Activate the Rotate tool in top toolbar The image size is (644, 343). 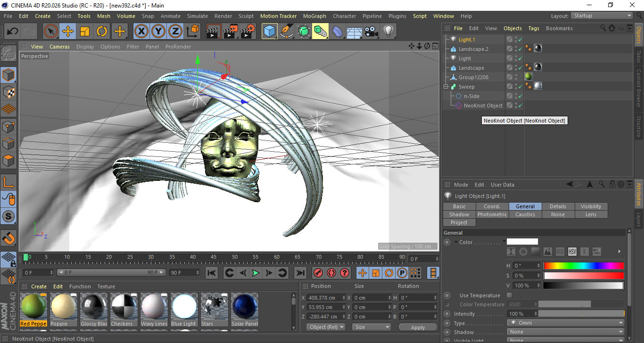(102, 32)
